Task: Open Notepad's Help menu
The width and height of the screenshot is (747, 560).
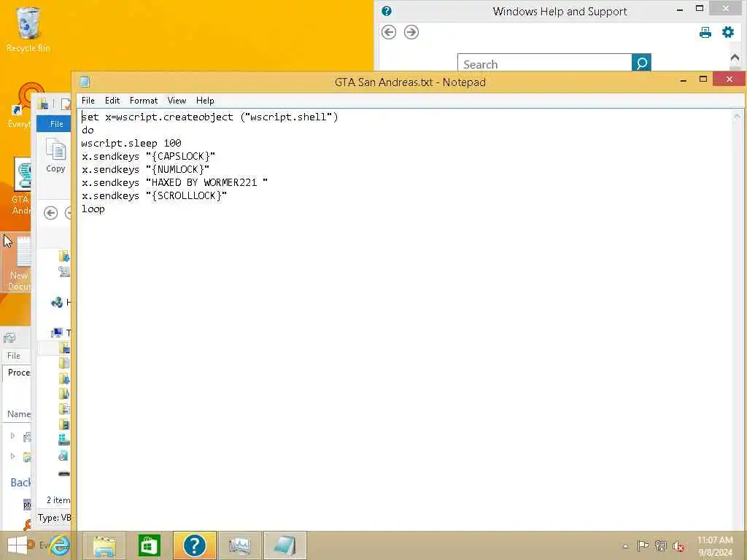Action: click(205, 101)
